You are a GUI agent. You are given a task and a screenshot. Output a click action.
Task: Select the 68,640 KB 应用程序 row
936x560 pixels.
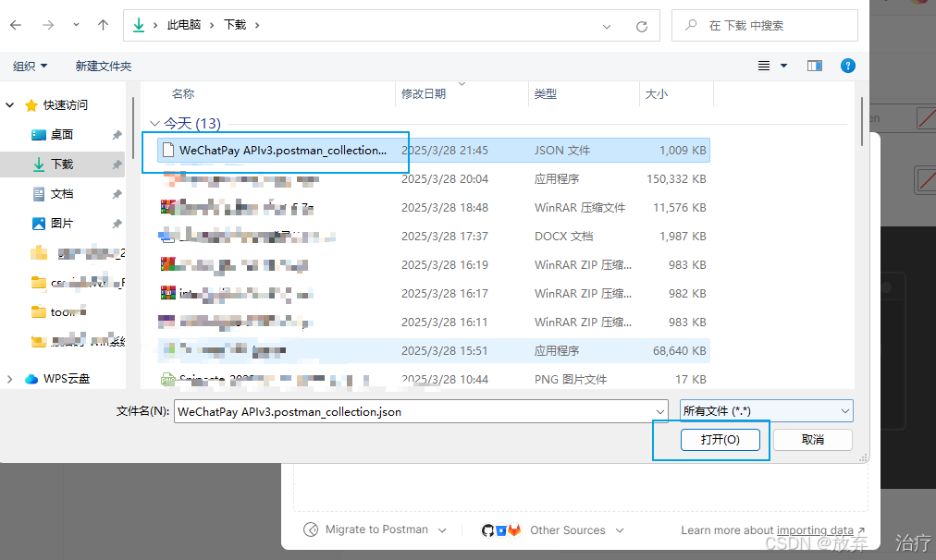click(x=434, y=350)
